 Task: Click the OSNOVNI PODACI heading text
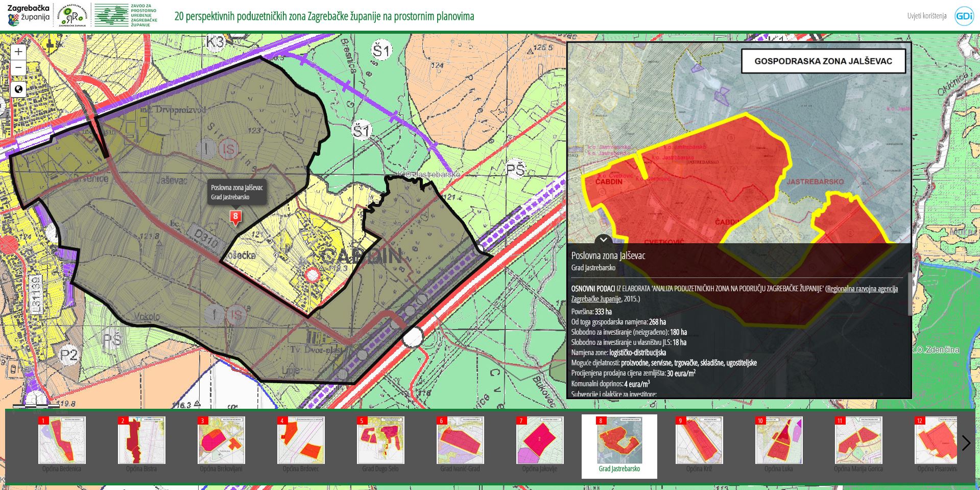593,289
